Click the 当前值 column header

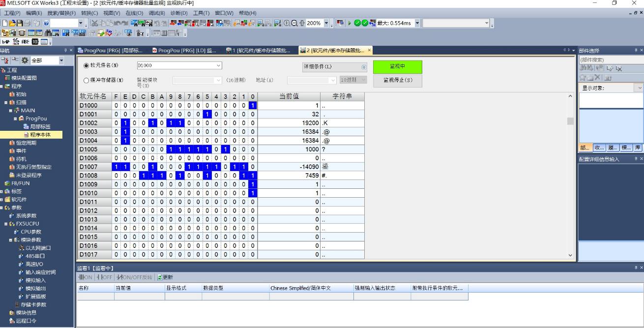(289, 96)
